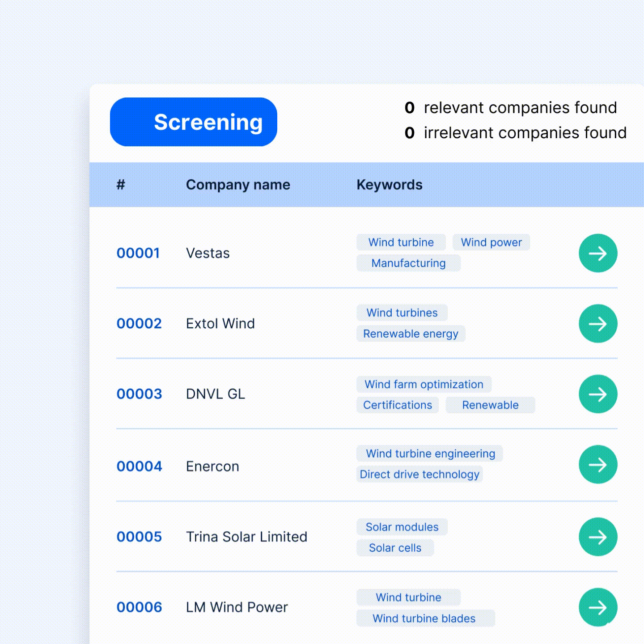
Task: Select 'Wind turbine engineering' keyword tag
Action: pos(430,453)
